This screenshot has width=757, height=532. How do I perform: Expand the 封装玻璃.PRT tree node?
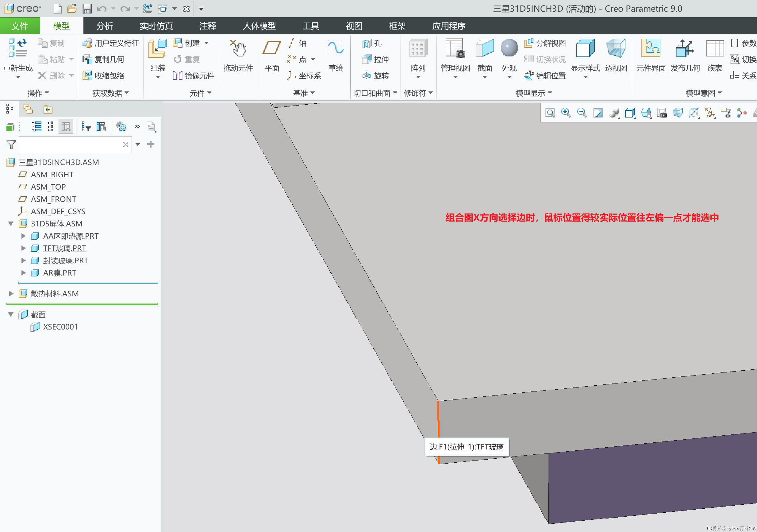pyautogui.click(x=23, y=260)
